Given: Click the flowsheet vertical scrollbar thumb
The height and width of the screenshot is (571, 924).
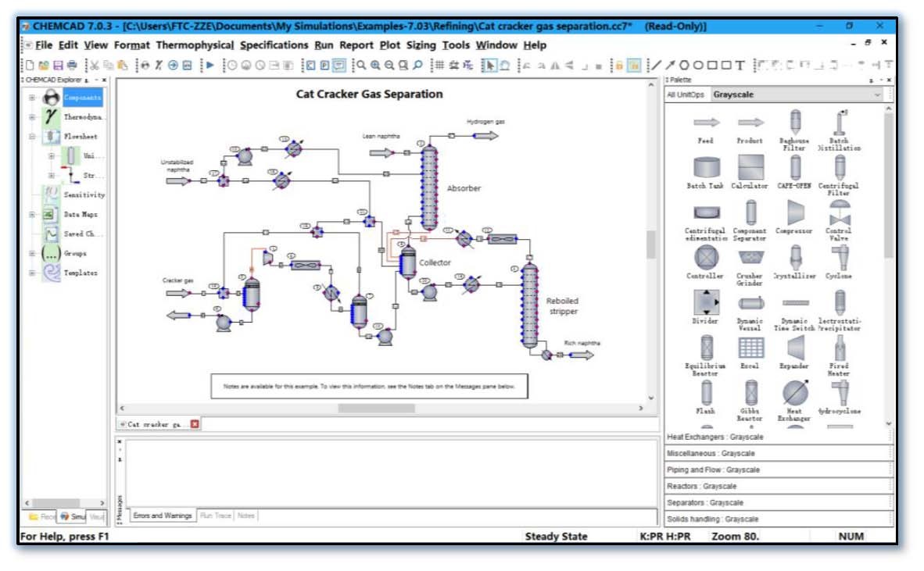Looking at the screenshot, I should (x=651, y=244).
